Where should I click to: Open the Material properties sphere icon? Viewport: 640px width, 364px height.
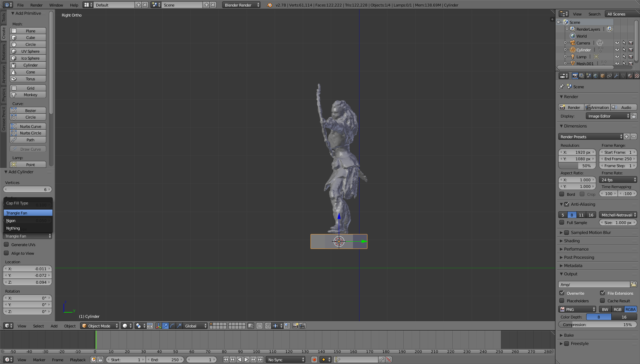(630, 76)
